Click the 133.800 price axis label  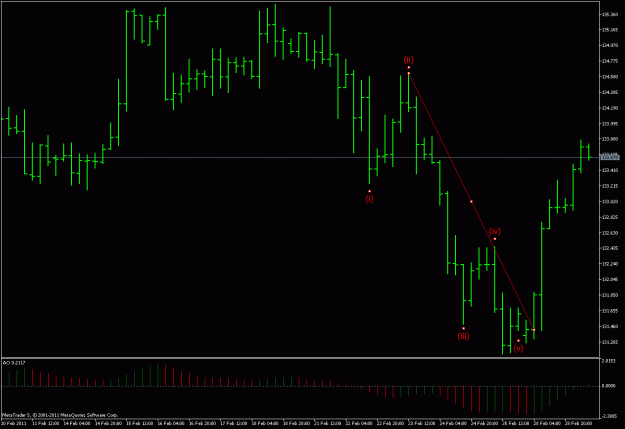pyautogui.click(x=610, y=139)
